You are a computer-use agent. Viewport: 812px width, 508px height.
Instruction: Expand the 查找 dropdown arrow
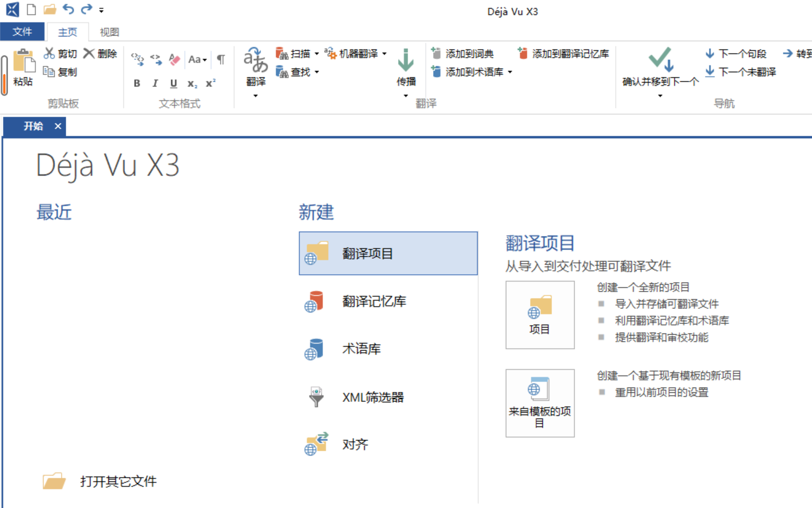pos(317,72)
